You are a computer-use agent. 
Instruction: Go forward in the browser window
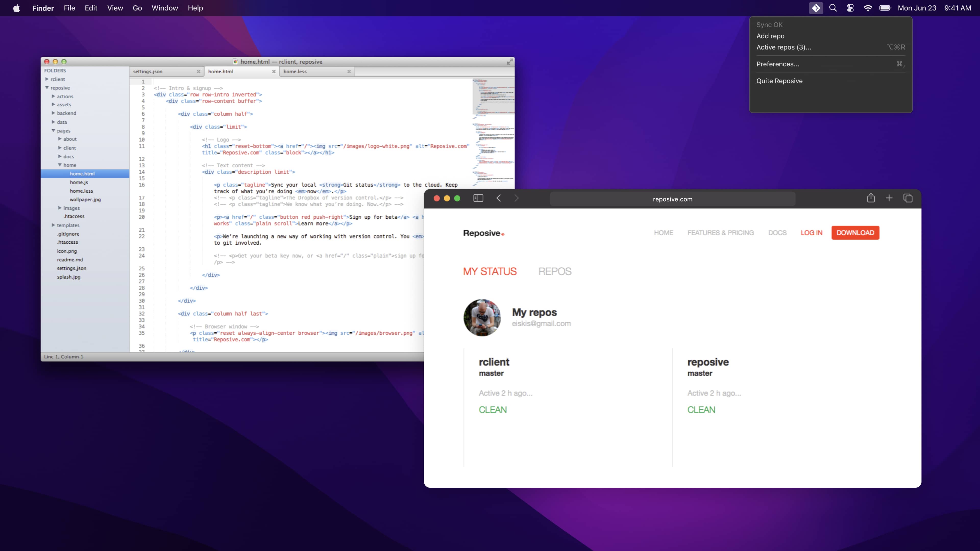(516, 198)
